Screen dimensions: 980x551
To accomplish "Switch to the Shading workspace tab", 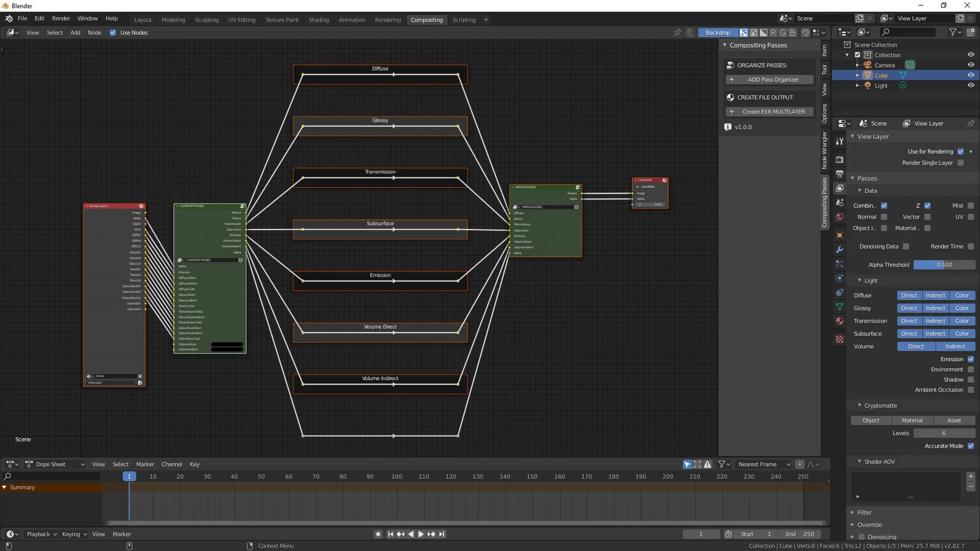I will pos(318,20).
